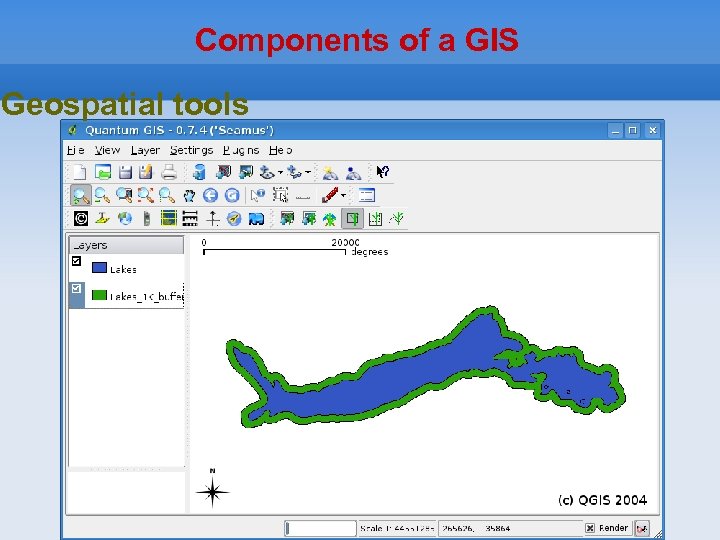
Task: Click the blue Lakes layer color swatch
Action: click(x=99, y=268)
